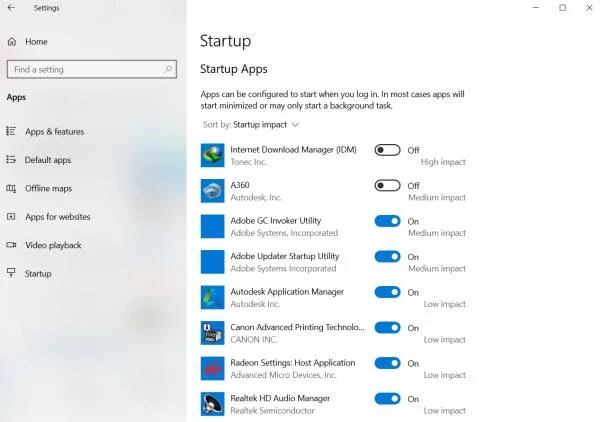Viewport: 600px width, 422px height.
Task: Click the Realtek HD Audio Manager icon
Action: 212,404
